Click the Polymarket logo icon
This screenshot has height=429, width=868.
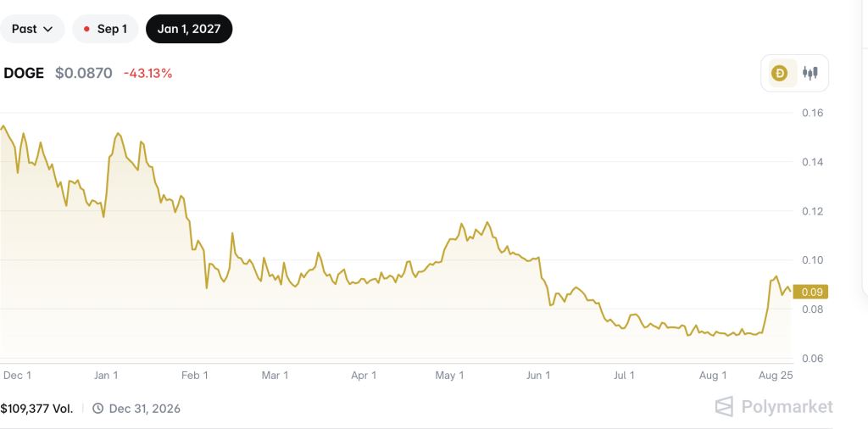coord(725,407)
